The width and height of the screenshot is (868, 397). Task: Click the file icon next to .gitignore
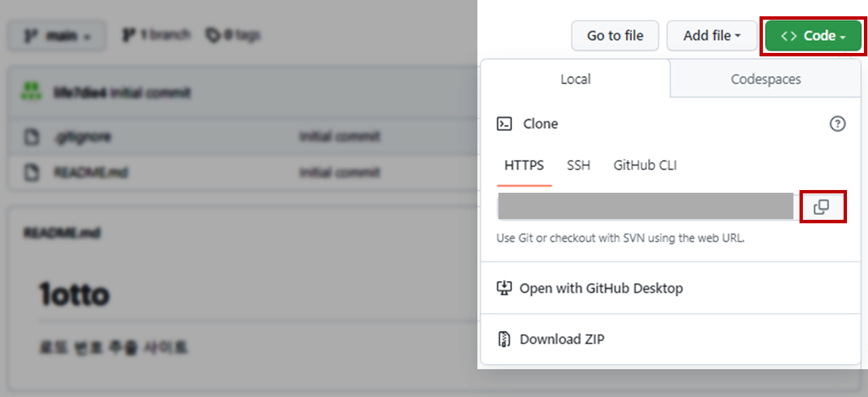pos(31,137)
